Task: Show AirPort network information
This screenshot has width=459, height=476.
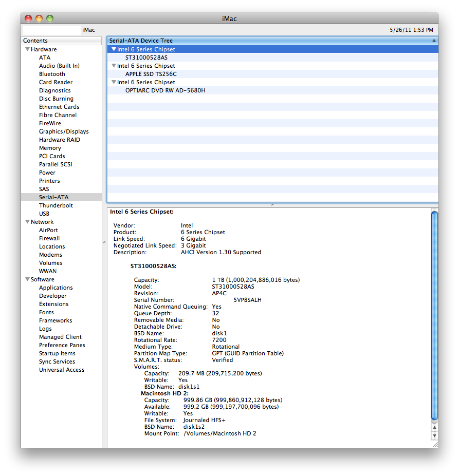Action: click(48, 230)
